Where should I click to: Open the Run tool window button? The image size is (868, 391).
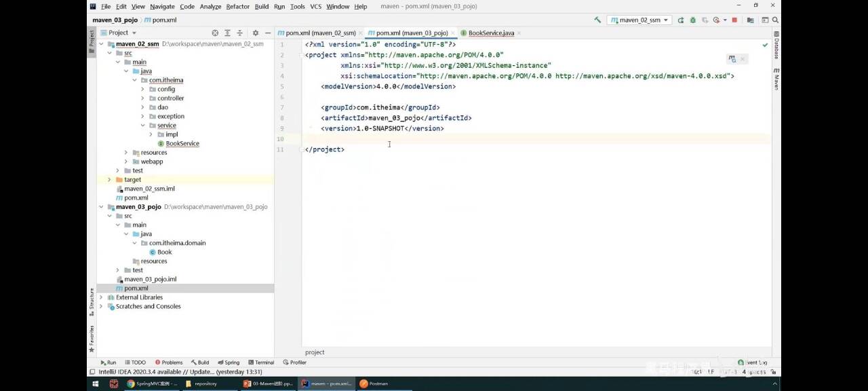point(108,362)
